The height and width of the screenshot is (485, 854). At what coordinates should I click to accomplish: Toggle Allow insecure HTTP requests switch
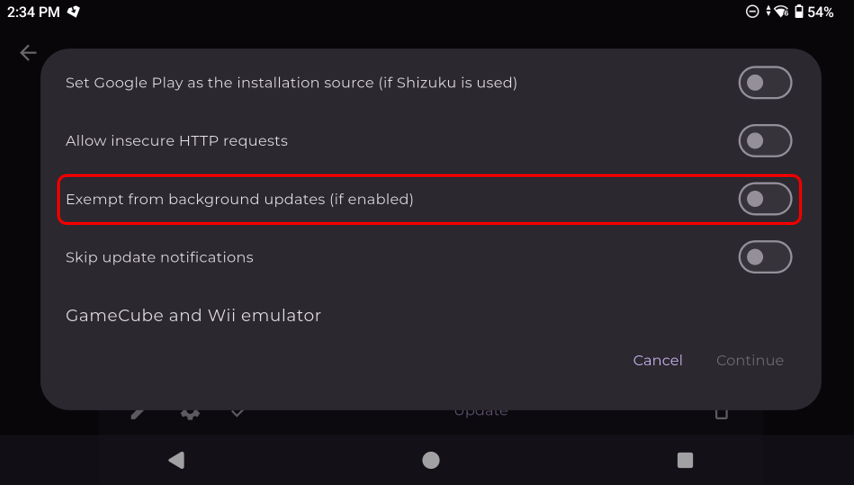tap(765, 141)
